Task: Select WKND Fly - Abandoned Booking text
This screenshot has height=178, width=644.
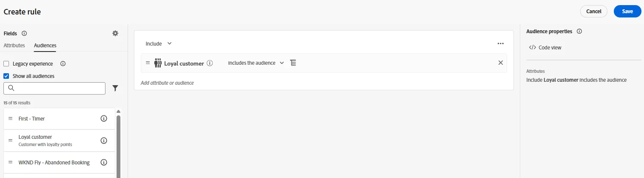Action: 54,162
